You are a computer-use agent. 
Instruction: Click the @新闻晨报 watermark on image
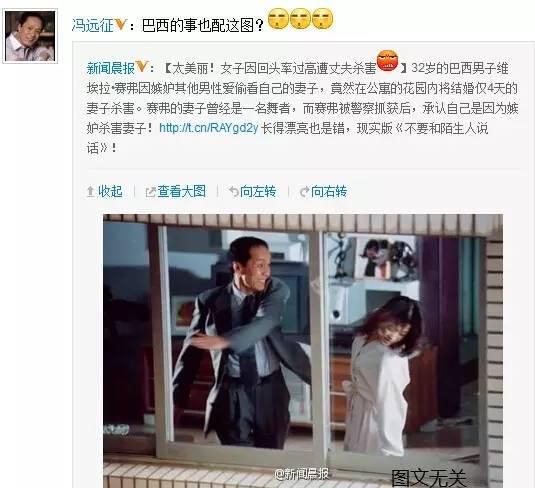click(x=302, y=474)
